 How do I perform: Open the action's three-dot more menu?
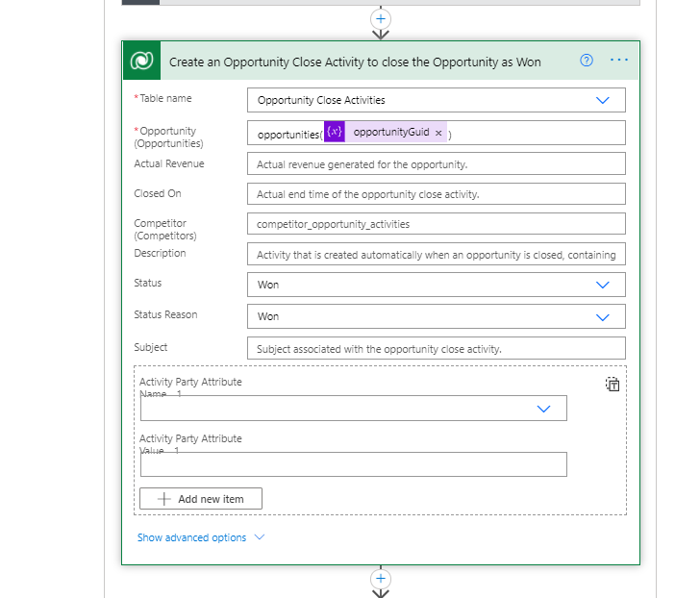click(619, 60)
